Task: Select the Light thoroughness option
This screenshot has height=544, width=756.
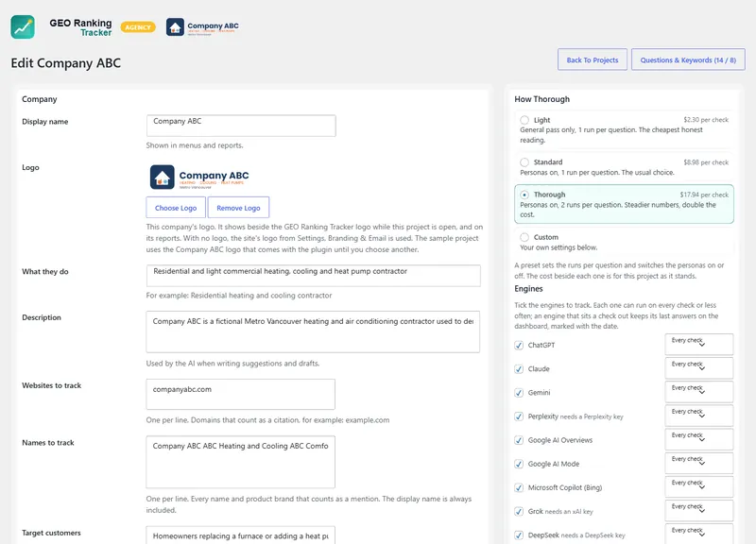Action: click(524, 120)
